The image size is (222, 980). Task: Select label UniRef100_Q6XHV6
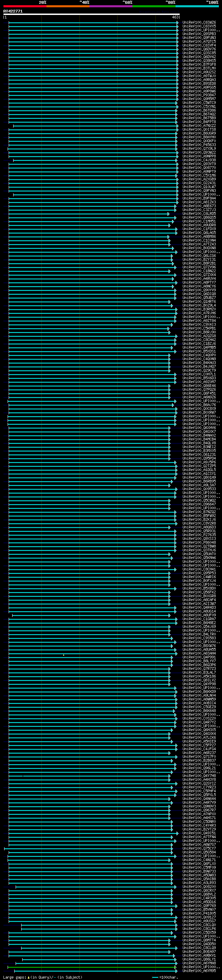(199, 428)
